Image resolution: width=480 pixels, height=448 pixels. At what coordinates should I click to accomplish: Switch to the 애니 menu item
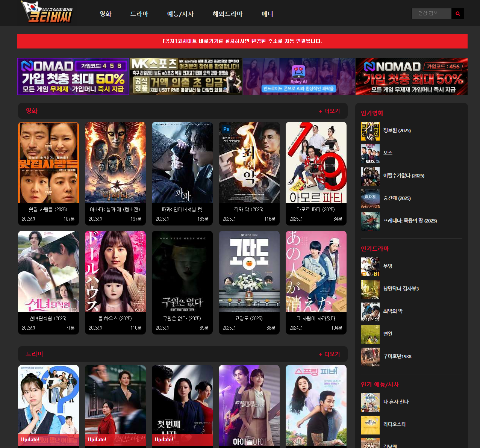pyautogui.click(x=267, y=14)
